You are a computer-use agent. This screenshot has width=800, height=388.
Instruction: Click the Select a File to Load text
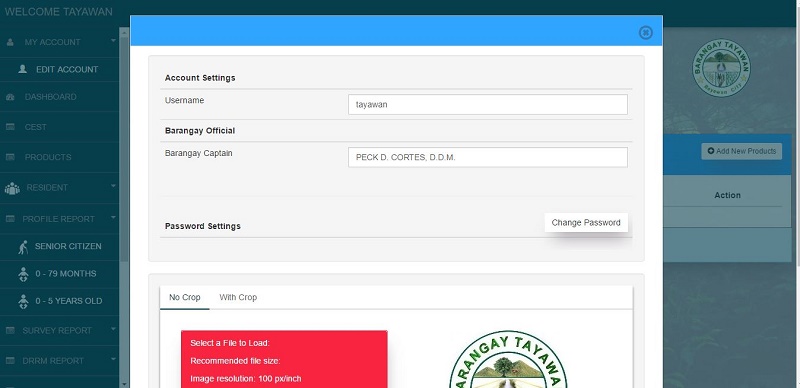pyautogui.click(x=230, y=343)
